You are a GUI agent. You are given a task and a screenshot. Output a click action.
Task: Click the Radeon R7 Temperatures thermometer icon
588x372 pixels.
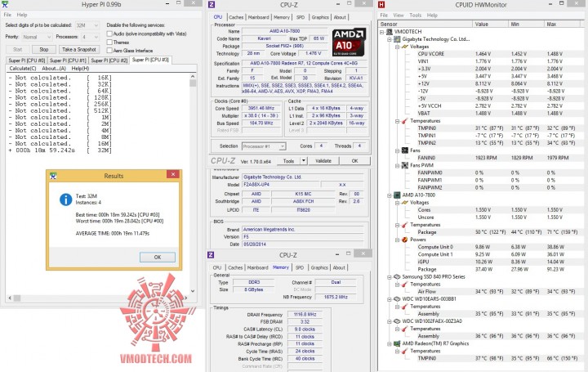[405, 351]
